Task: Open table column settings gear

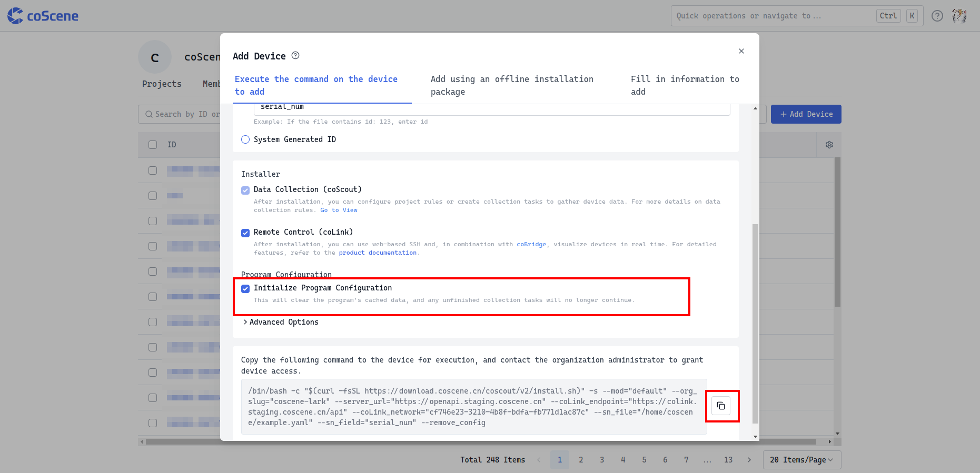Action: [x=829, y=145]
